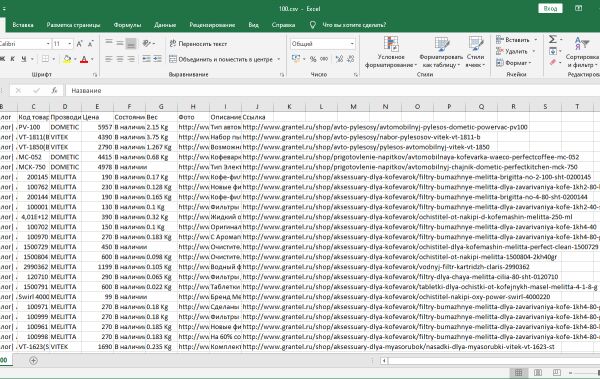Open ribbon display options icon
Image resolution: width=600 pixels, height=379 pixels.
click(578, 8)
